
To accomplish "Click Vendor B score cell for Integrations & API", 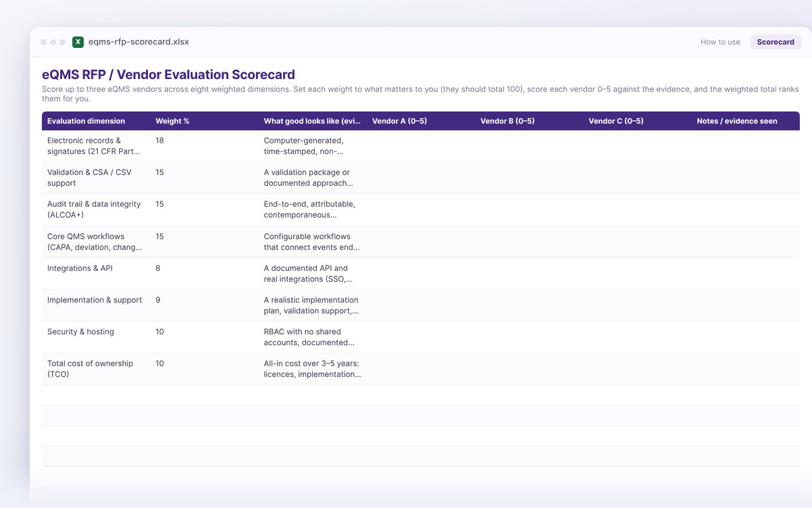I will coord(529,274).
